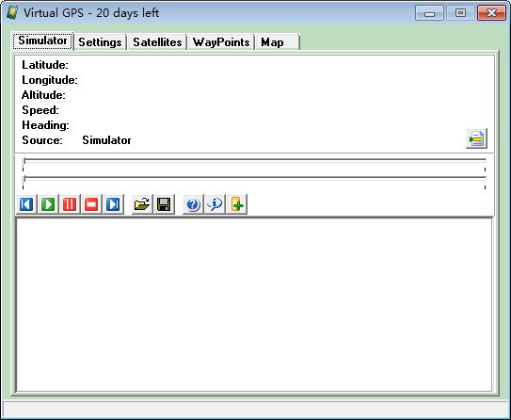This screenshot has width=511, height=420.
Task: Switch to the Settings tab
Action: click(100, 42)
